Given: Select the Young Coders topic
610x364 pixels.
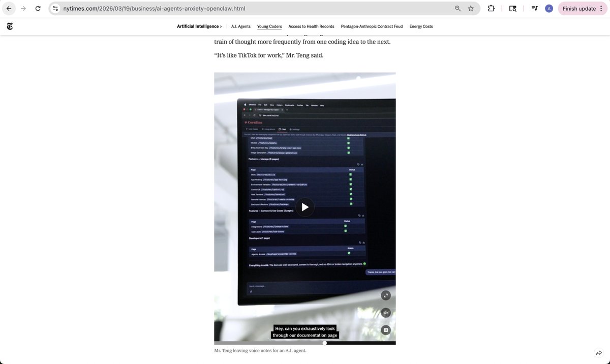Looking at the screenshot, I should pyautogui.click(x=269, y=26).
